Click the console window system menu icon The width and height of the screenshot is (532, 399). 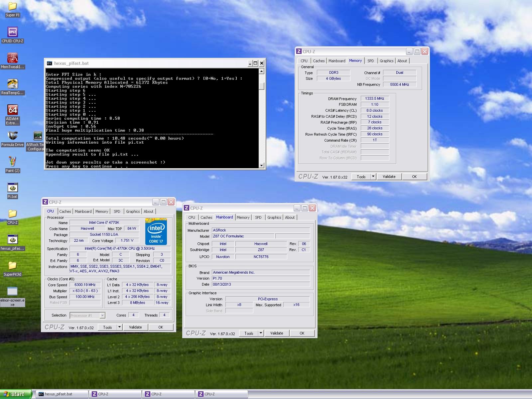tap(49, 63)
